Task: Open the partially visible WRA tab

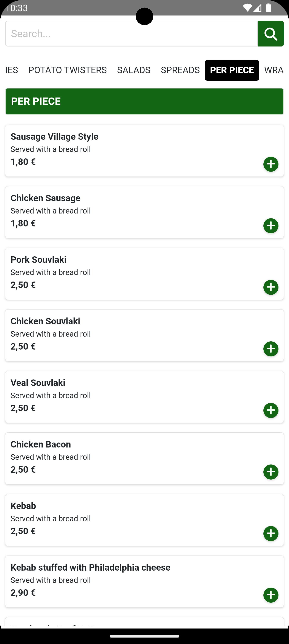Action: [274, 70]
